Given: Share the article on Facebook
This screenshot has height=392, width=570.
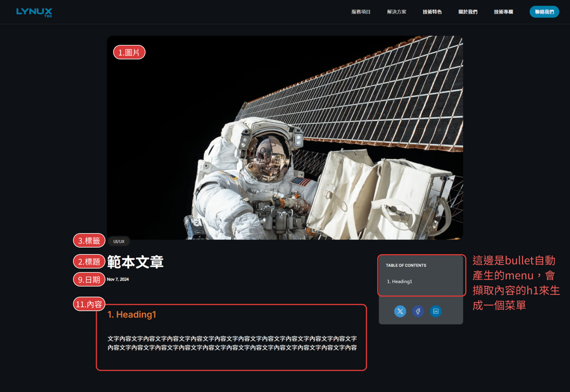Looking at the screenshot, I should [418, 311].
